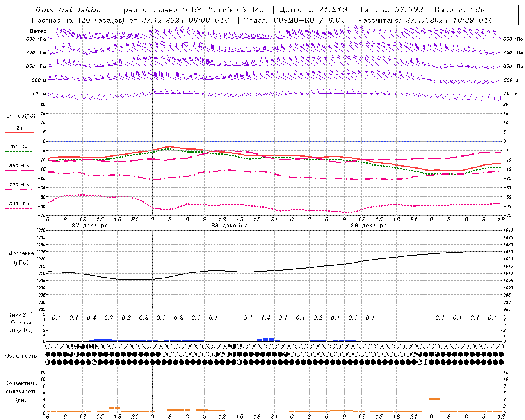Click the provider text ФГБУ "ЗапСиб УГМС"
The height and width of the screenshot is (420, 525).
click(225, 10)
